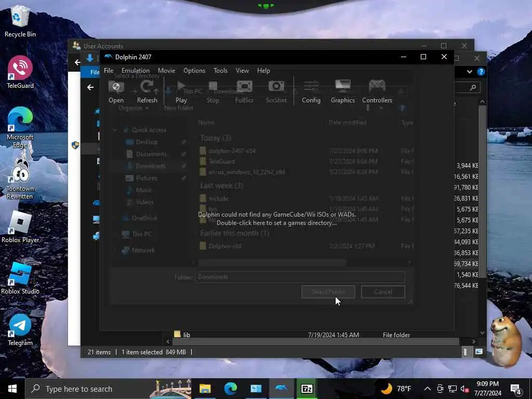Select the Telegram desktop icon

coord(20,330)
